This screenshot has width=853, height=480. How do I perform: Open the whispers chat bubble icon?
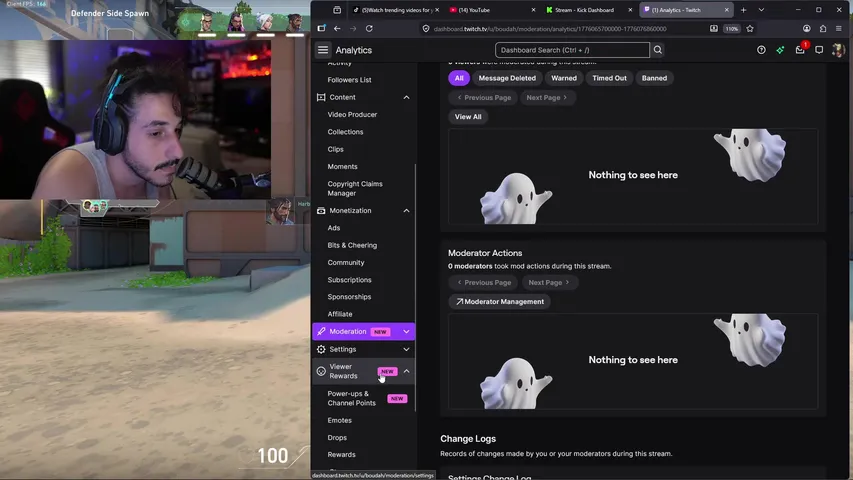click(819, 50)
